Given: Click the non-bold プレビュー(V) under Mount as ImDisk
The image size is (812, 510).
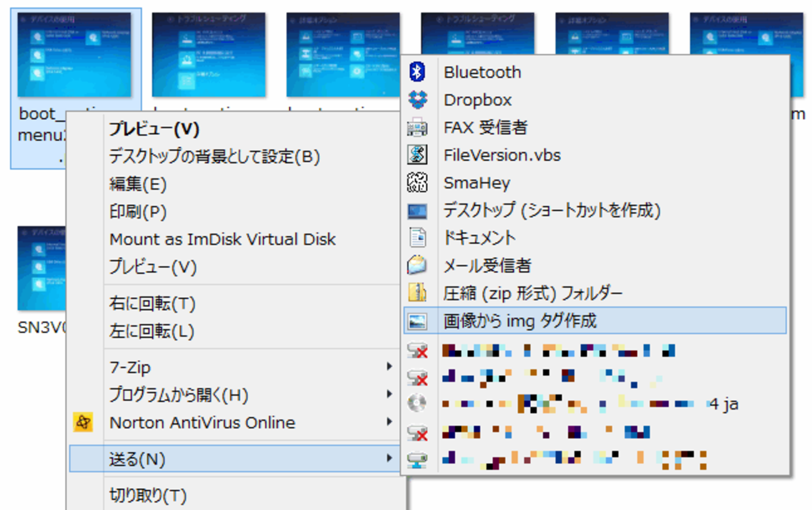Looking at the screenshot, I should tap(153, 267).
